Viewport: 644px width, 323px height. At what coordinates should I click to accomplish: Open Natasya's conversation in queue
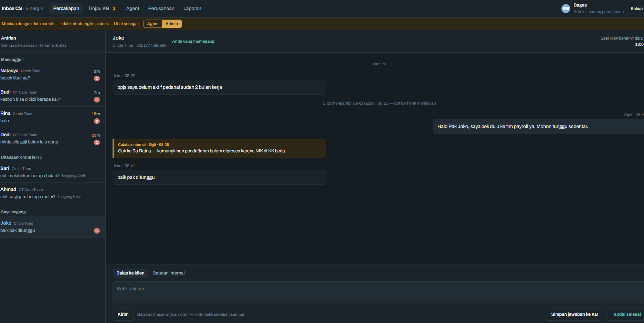pyautogui.click(x=53, y=75)
